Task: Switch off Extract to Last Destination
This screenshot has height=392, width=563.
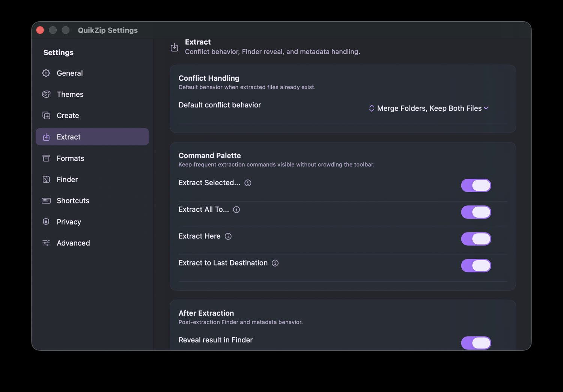Action: [476, 265]
